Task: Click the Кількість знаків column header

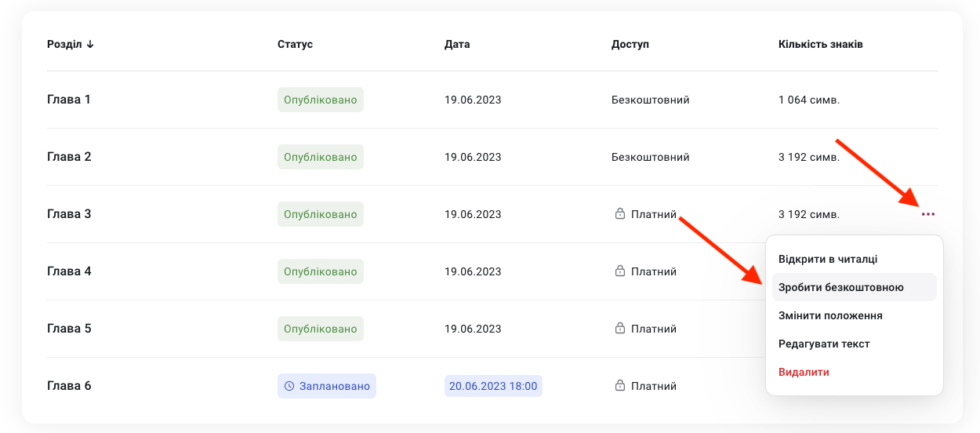Action: [x=821, y=44]
